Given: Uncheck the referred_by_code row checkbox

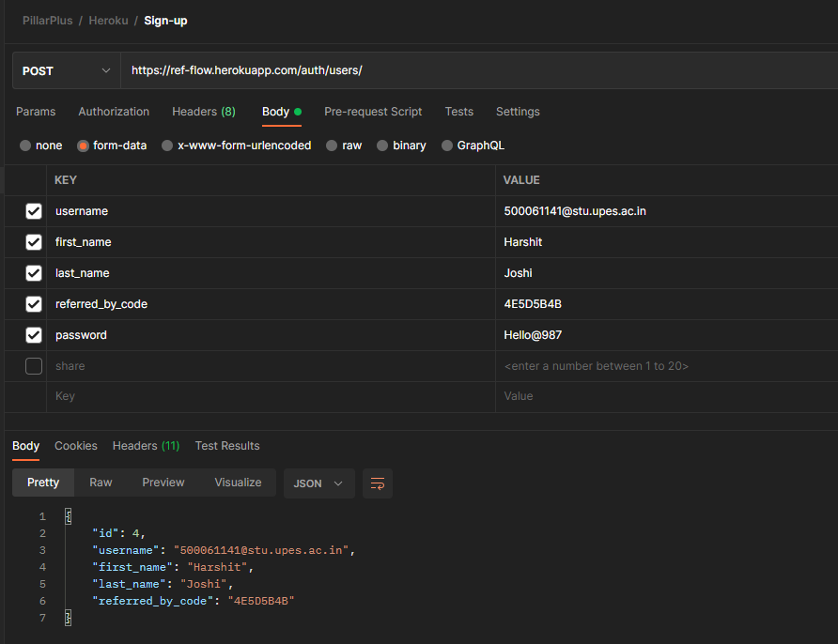Looking at the screenshot, I should [x=34, y=304].
